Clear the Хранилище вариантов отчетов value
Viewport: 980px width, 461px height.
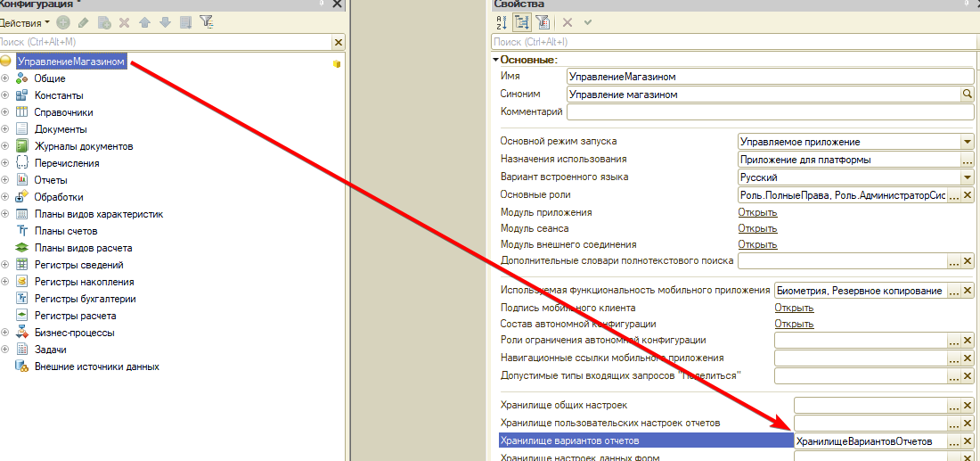click(968, 441)
